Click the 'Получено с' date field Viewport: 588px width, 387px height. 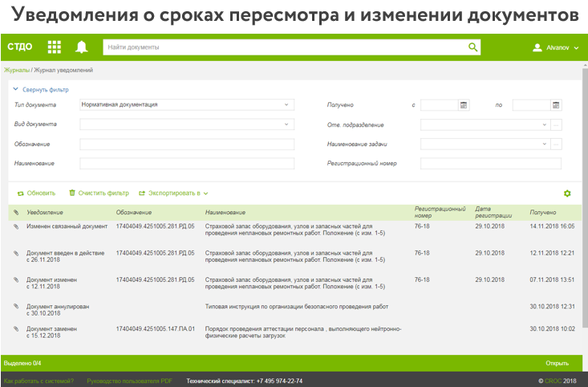(x=440, y=105)
